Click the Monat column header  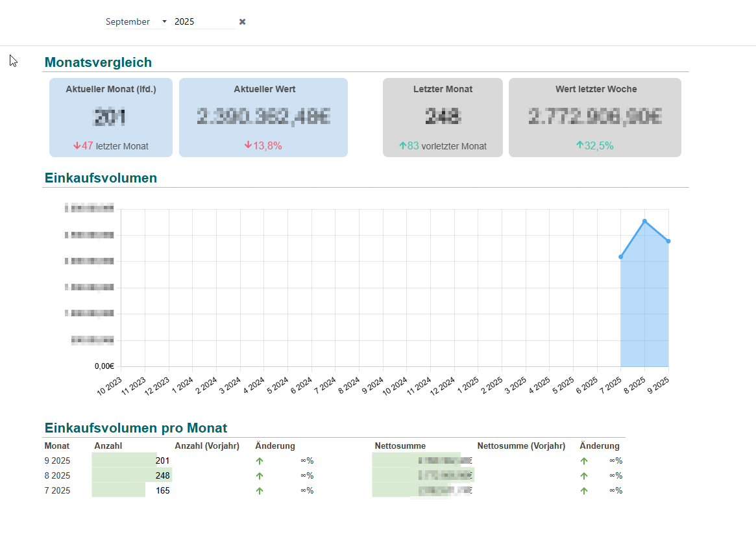point(57,446)
